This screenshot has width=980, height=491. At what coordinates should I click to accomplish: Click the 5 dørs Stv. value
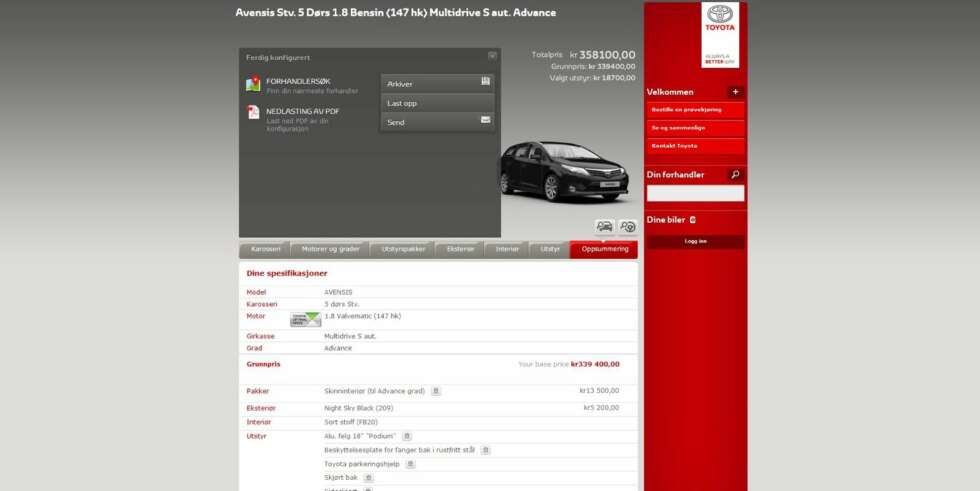(342, 304)
